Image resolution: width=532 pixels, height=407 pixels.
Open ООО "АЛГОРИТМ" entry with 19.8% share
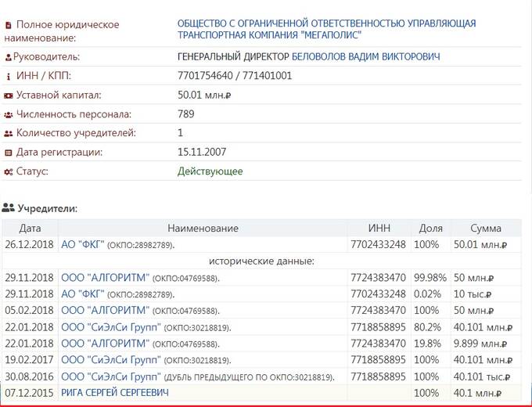[x=105, y=343]
